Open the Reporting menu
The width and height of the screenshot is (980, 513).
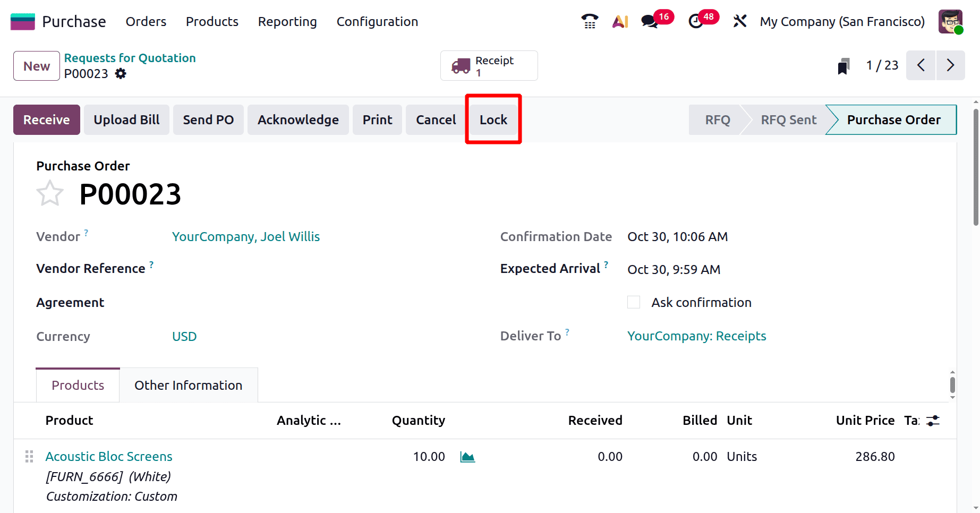point(287,22)
